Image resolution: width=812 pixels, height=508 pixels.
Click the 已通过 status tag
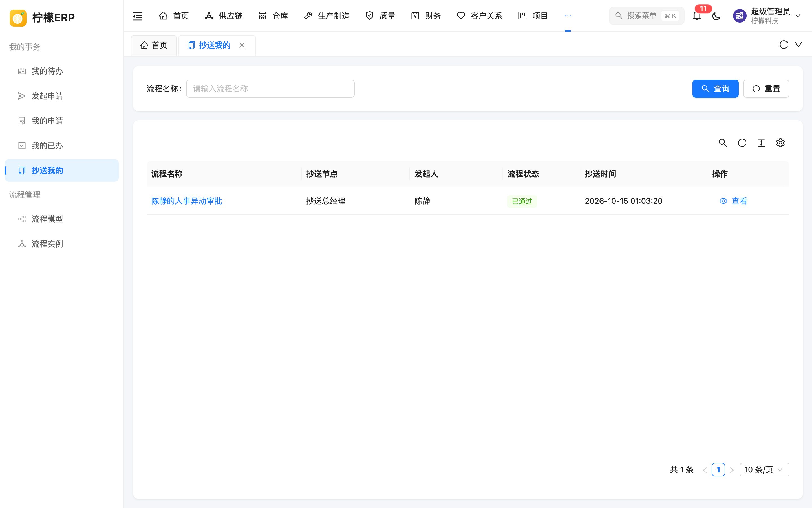[522, 201]
